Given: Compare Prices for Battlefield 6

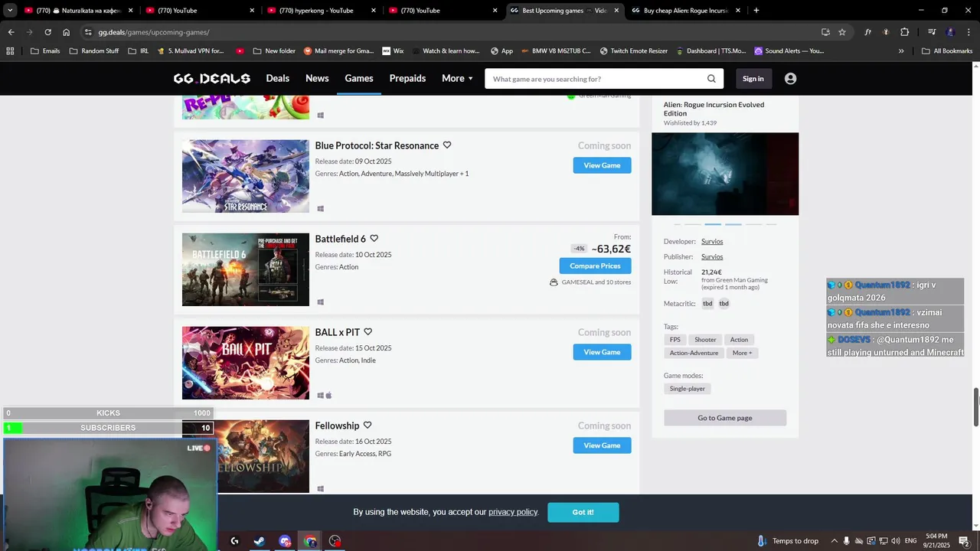Looking at the screenshot, I should point(595,266).
